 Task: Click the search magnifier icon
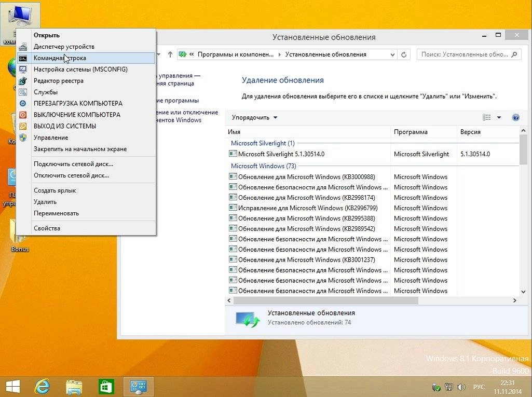pos(514,54)
